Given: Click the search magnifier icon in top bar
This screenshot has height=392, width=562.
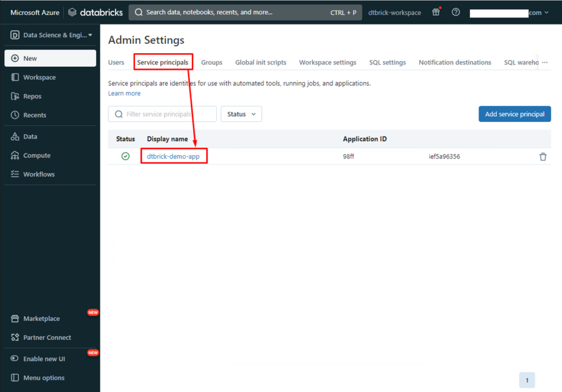Looking at the screenshot, I should 138,13.
